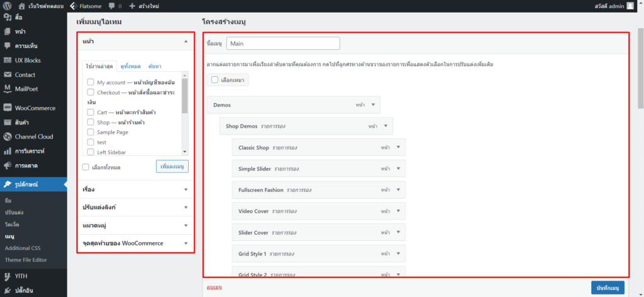Image resolution: width=644 pixels, height=297 pixels.
Task: Open วิดเจ็ต widgets submenu item
Action: pyautogui.click(x=12, y=225)
